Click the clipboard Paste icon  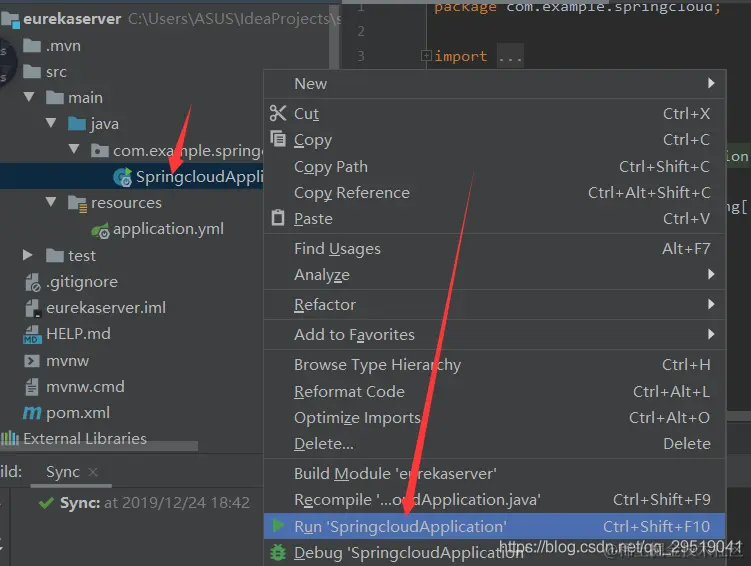(x=278, y=217)
